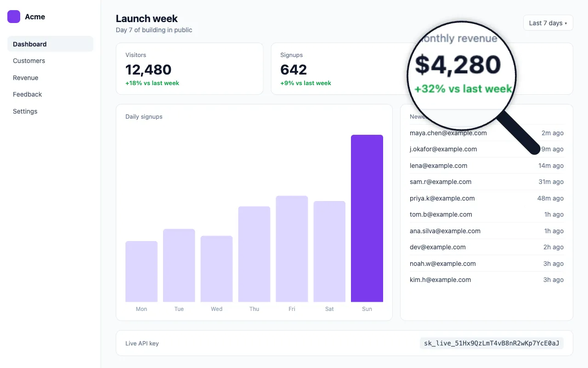The width and height of the screenshot is (588, 368).
Task: Expand the Last 7 days dropdown
Action: 548,23
